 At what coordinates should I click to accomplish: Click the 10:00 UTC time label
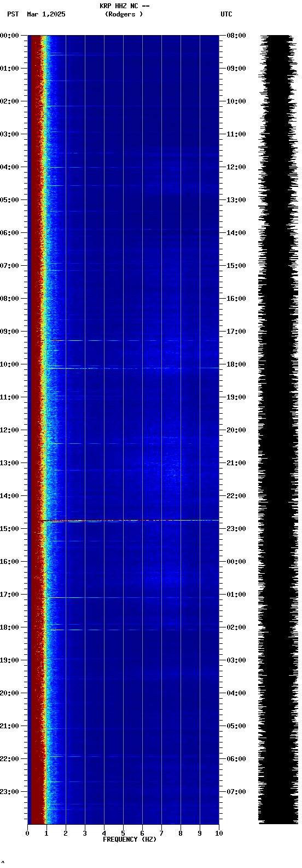236,101
